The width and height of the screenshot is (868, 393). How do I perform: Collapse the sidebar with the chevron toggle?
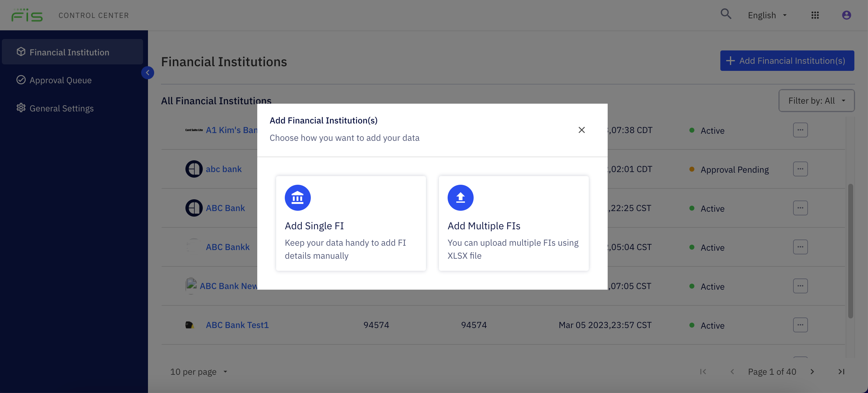(x=148, y=73)
